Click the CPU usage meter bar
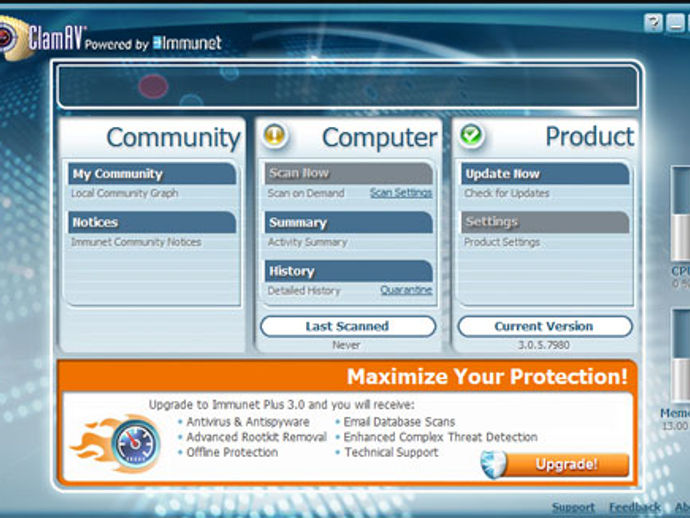The image size is (690, 518). click(x=680, y=213)
